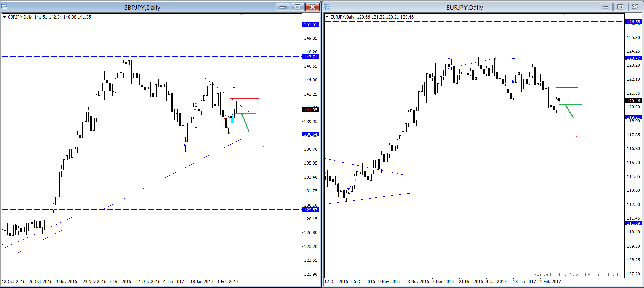Minimize the EURJPY,Daily chart window

point(605,7)
